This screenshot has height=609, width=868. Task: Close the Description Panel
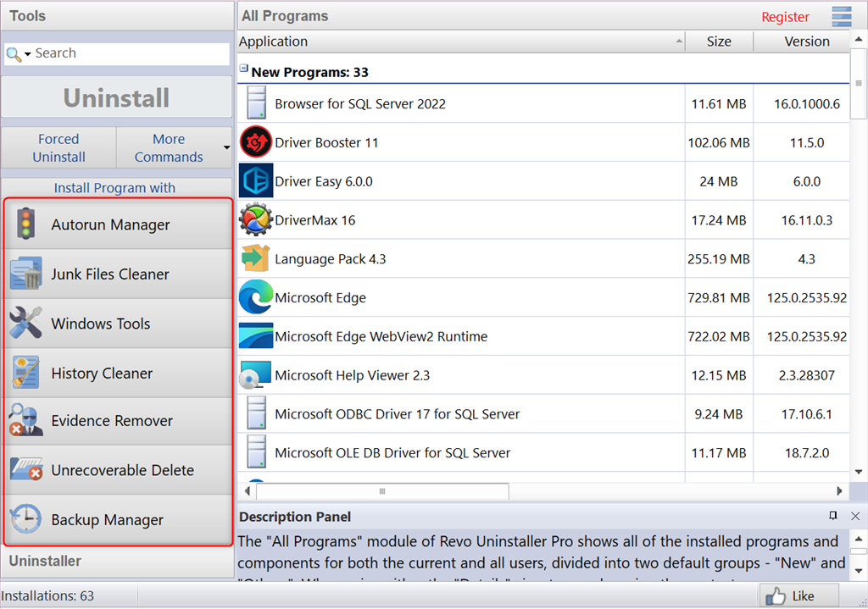click(x=855, y=516)
